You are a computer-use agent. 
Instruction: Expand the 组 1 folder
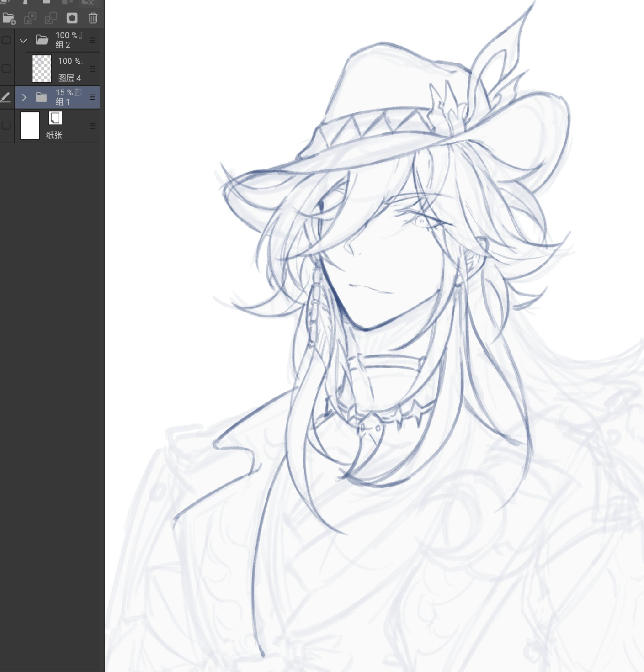click(24, 97)
